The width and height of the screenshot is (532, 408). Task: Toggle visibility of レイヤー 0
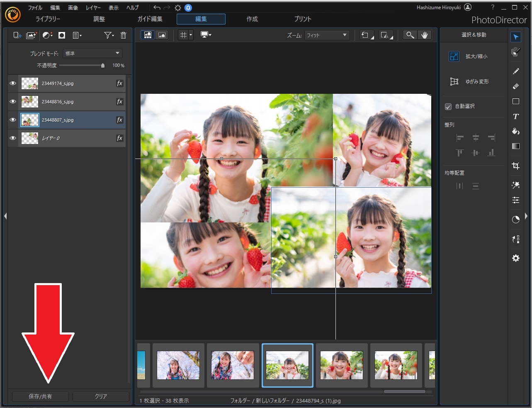13,138
